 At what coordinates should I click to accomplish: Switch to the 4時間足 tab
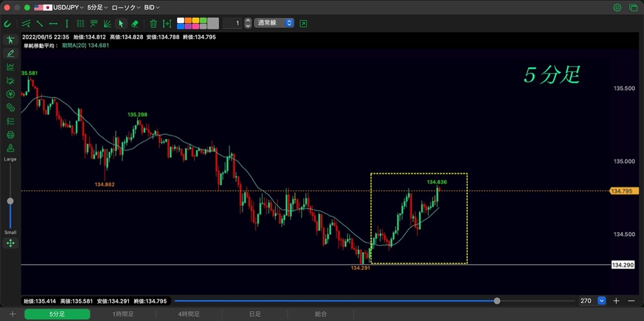189,314
